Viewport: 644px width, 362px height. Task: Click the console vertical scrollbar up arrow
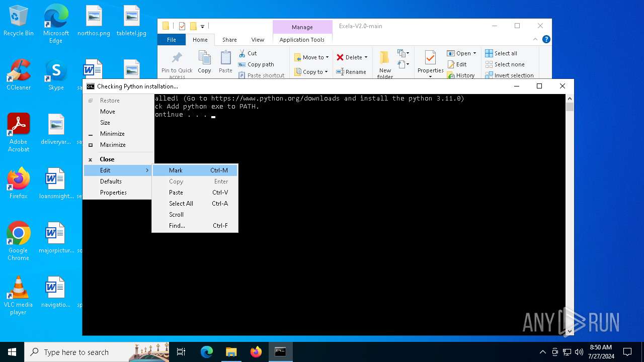tap(570, 99)
